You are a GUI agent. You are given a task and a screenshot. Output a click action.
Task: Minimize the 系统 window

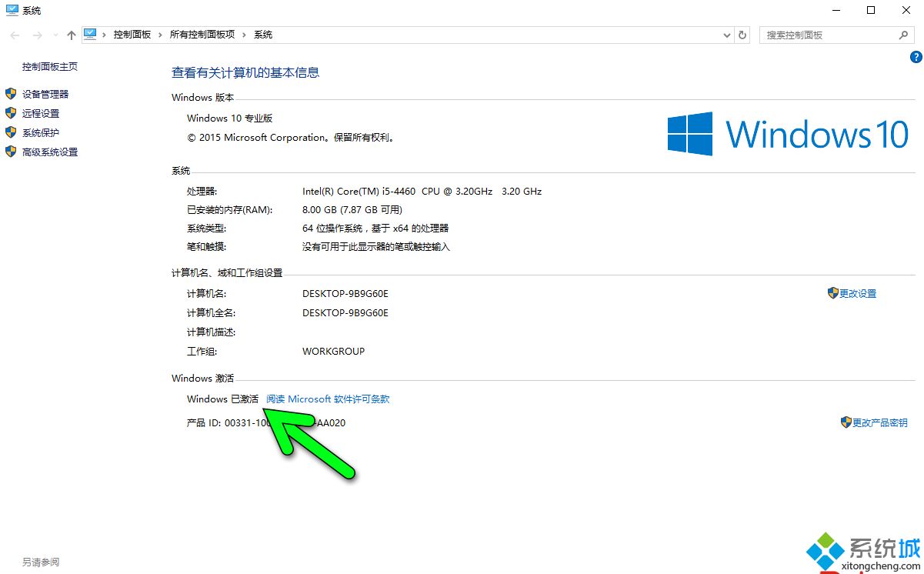(x=836, y=10)
